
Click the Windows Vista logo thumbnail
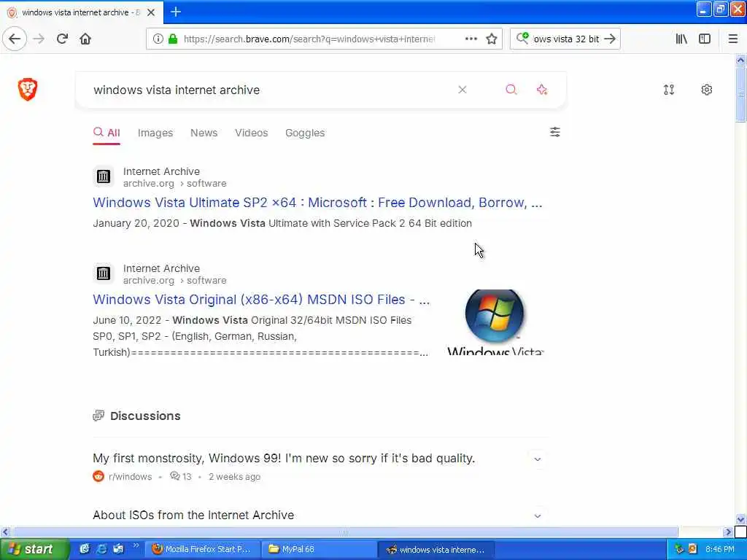(x=495, y=322)
